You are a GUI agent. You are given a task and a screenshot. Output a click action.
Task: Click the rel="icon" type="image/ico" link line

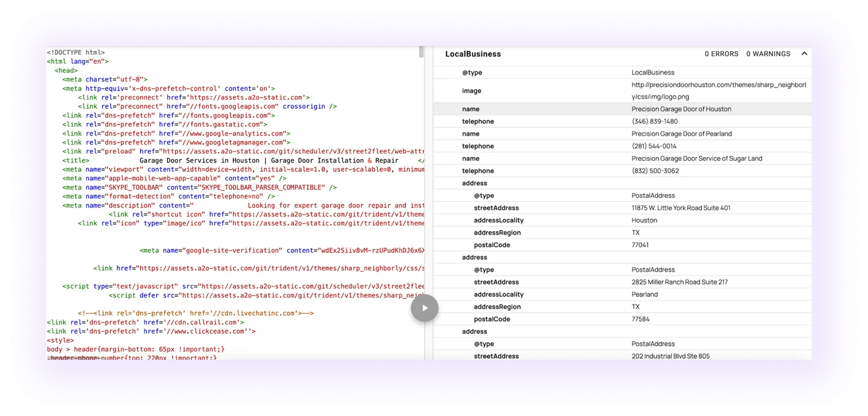[251, 223]
